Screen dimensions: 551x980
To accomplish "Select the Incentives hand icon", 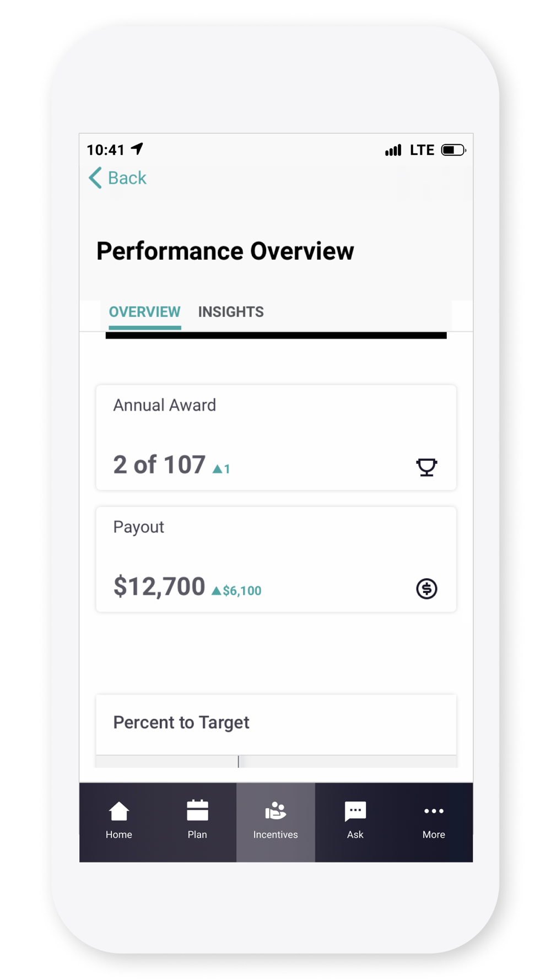I will point(275,811).
